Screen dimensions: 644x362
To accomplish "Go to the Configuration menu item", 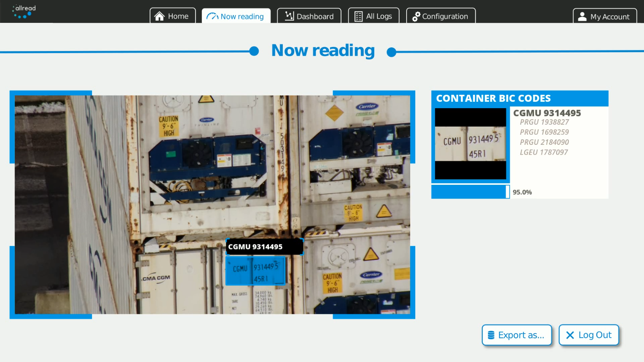I will tap(441, 16).
